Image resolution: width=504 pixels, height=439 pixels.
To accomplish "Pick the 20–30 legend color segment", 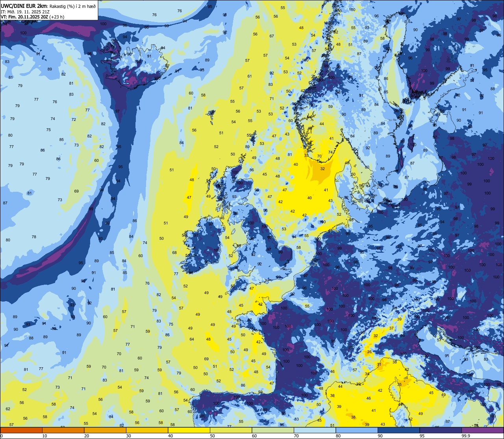I will pyautogui.click(x=105, y=430).
